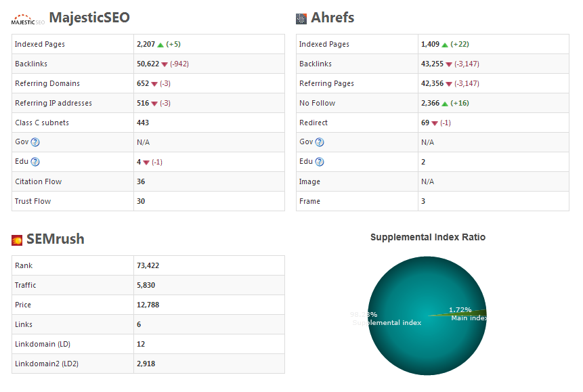The width and height of the screenshot is (583, 392).
Task: Click the Trust Flow row label
Action: click(33, 201)
